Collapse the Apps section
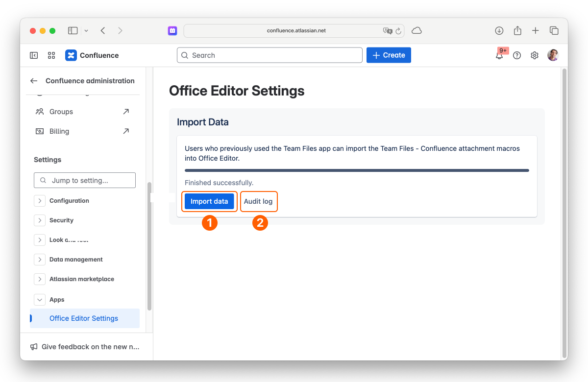The height and width of the screenshot is (382, 588). 40,300
